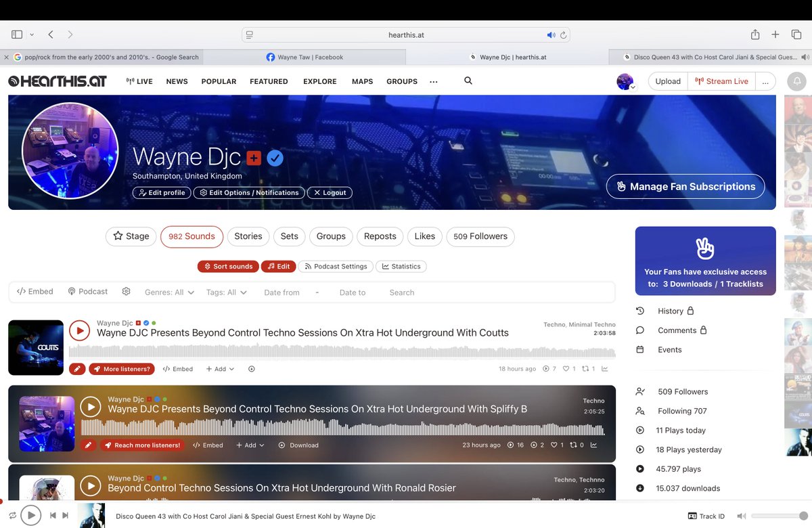Go to LIVE in top navigation
The height and width of the screenshot is (528, 812).
point(139,81)
